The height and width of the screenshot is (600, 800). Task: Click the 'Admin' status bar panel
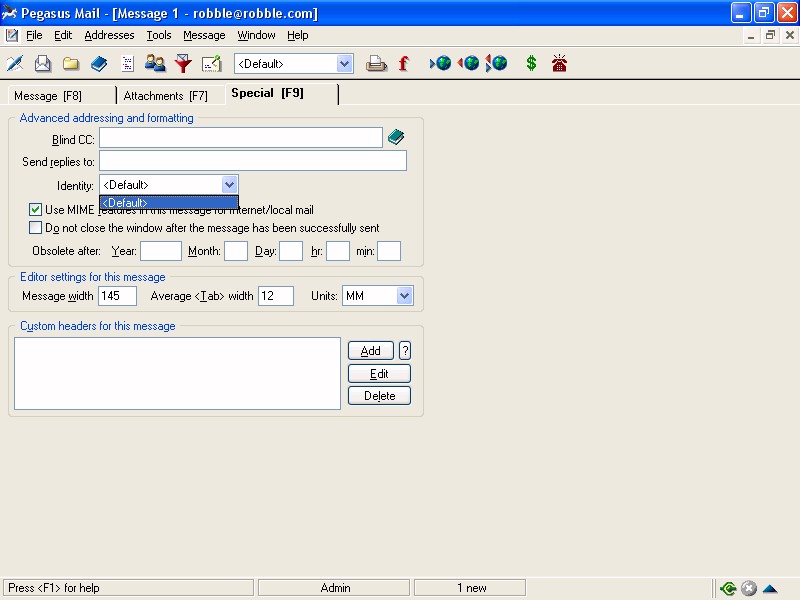point(334,588)
